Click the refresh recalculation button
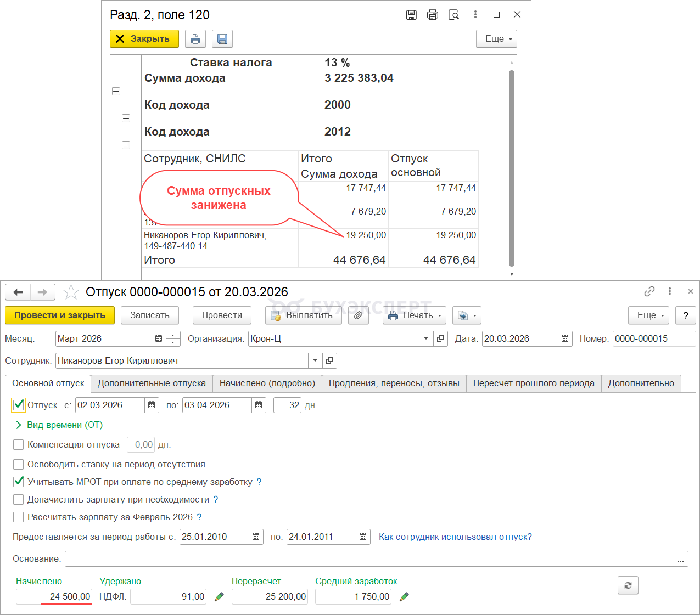 tap(628, 585)
